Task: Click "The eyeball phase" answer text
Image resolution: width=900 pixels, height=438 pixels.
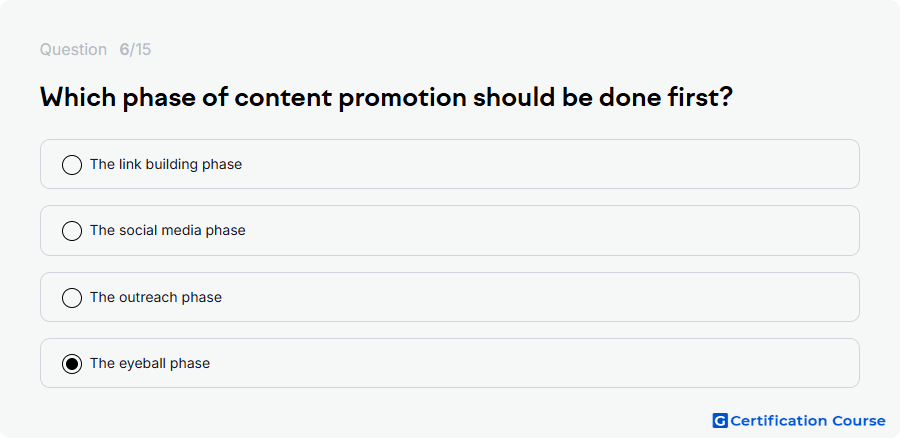Action: (x=150, y=363)
